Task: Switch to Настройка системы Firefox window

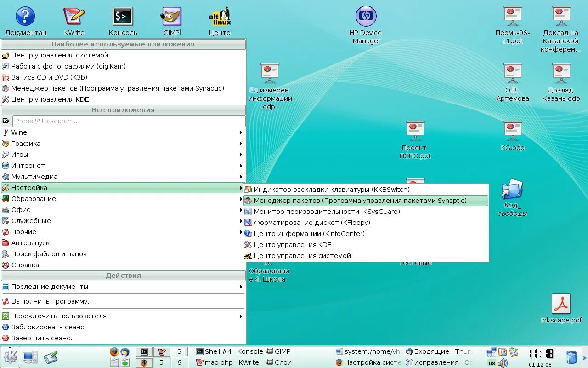Action: pos(369,362)
